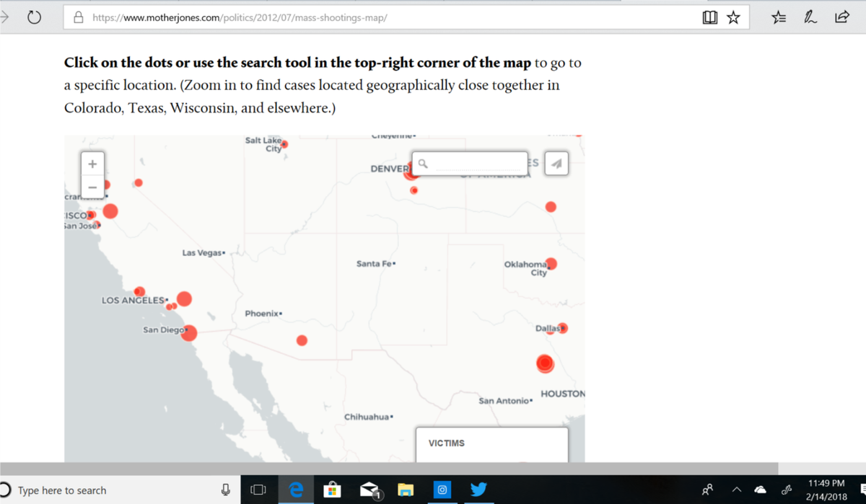866x504 pixels.
Task: Click the Las Vegas map label
Action: click(x=203, y=252)
